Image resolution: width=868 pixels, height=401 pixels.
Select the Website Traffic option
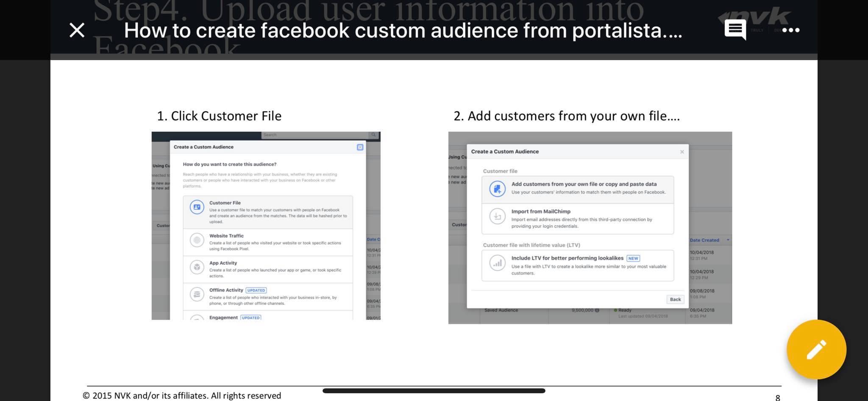coord(268,242)
